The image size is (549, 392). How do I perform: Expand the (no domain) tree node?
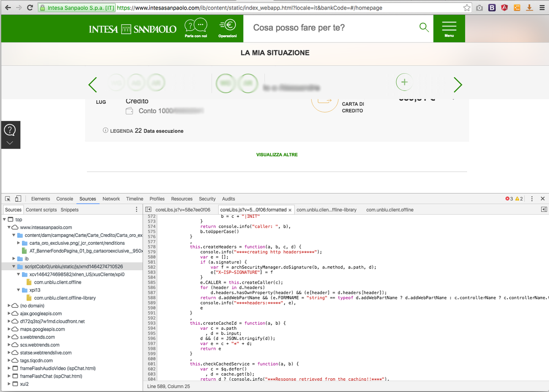[10, 306]
